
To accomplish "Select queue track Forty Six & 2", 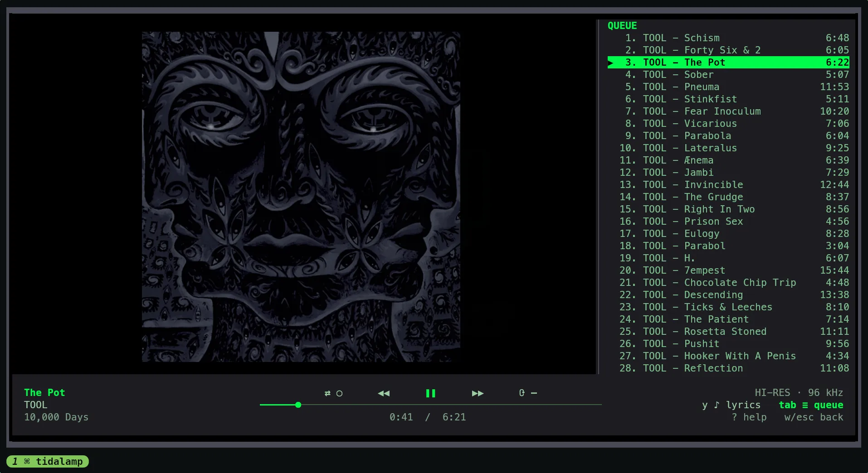I will pyautogui.click(x=728, y=50).
